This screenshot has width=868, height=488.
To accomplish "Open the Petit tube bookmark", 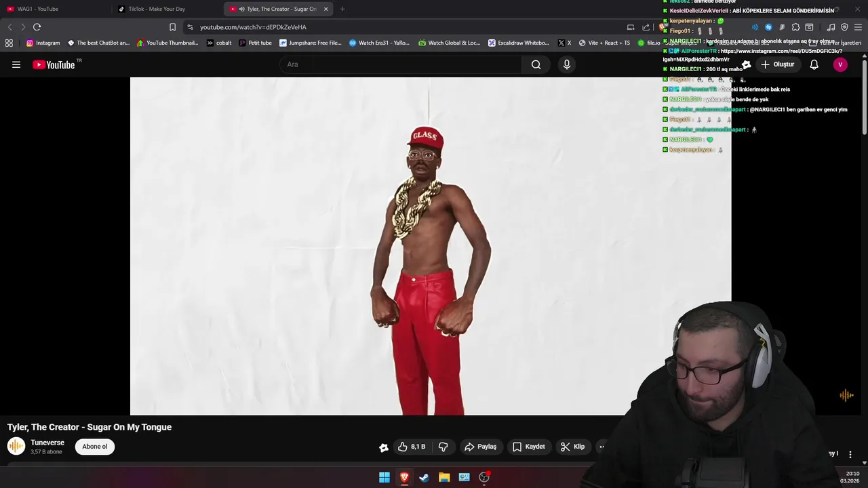I will (x=256, y=43).
